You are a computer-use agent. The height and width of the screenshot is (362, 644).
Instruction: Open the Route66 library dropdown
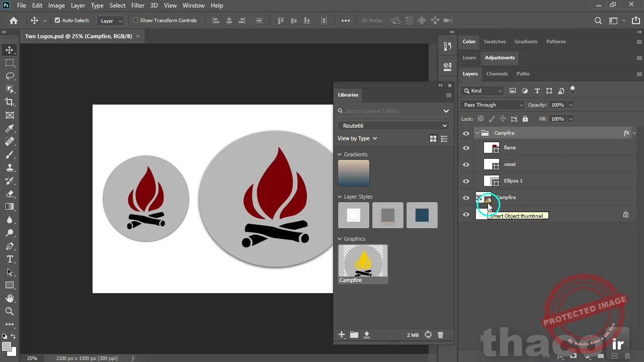(x=393, y=126)
